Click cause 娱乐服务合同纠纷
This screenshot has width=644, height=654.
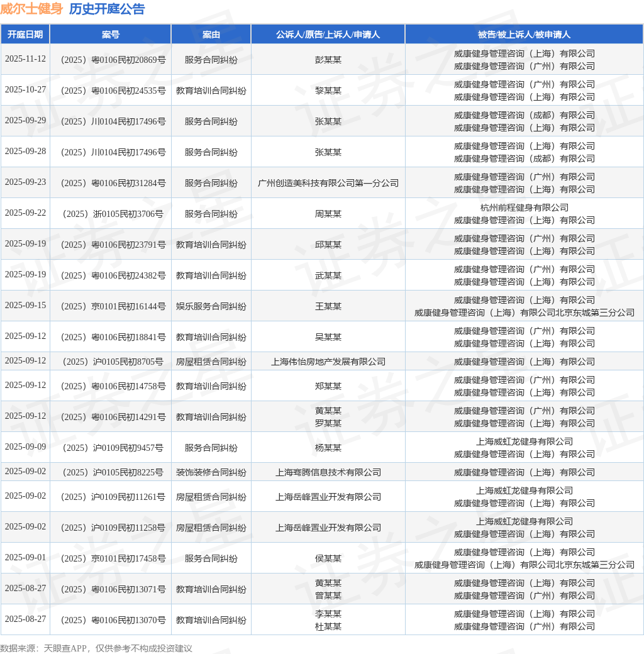(x=211, y=307)
